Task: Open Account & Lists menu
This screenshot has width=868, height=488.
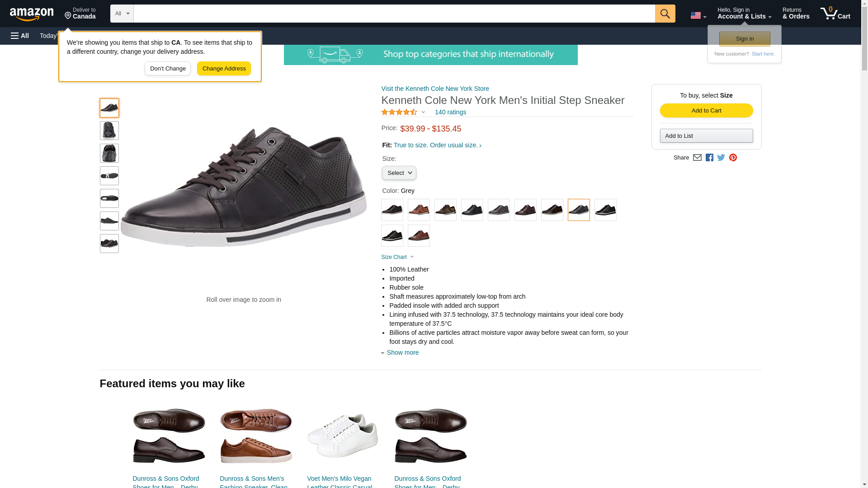Action: (x=744, y=14)
